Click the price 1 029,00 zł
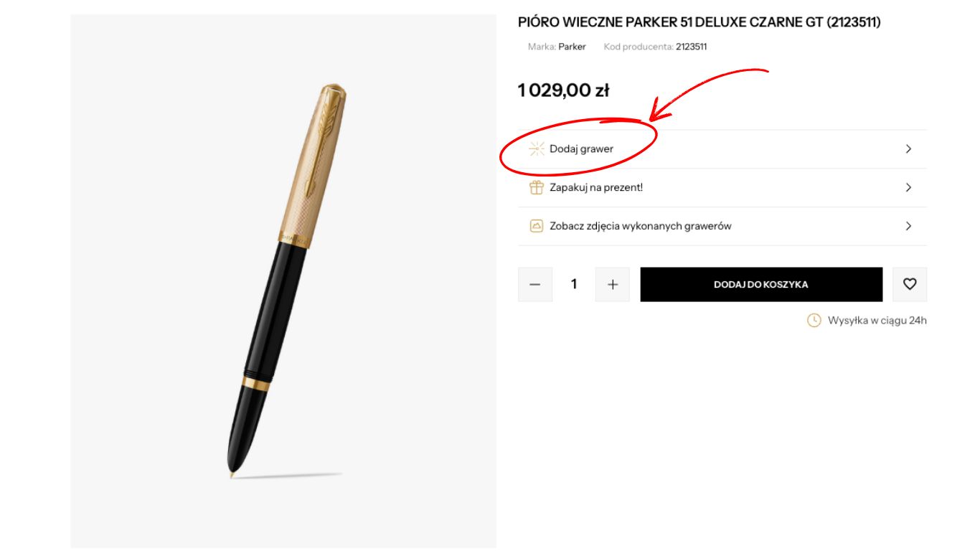980x551 pixels. click(x=565, y=90)
